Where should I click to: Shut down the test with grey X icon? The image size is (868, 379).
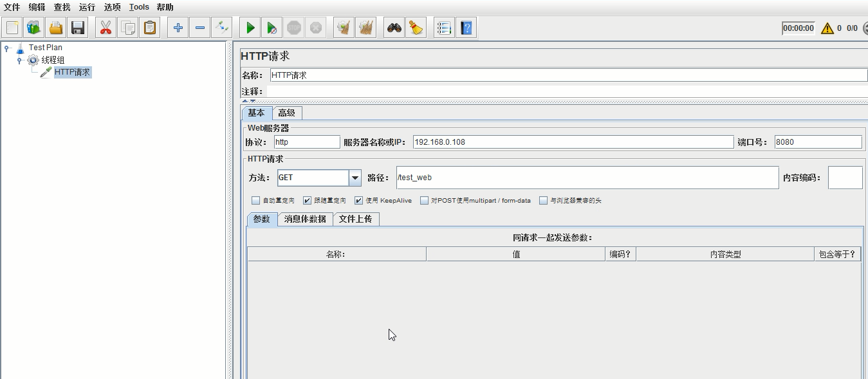click(x=316, y=28)
